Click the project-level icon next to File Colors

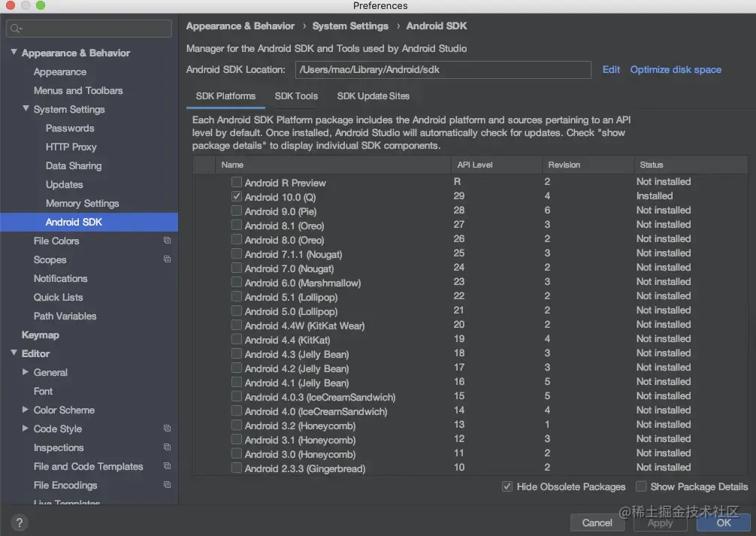(167, 241)
